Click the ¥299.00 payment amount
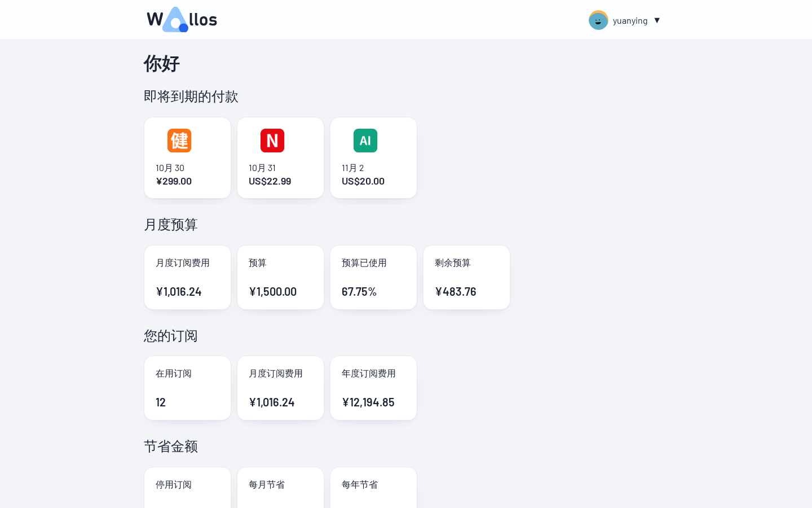Image resolution: width=812 pixels, height=508 pixels. 174,181
